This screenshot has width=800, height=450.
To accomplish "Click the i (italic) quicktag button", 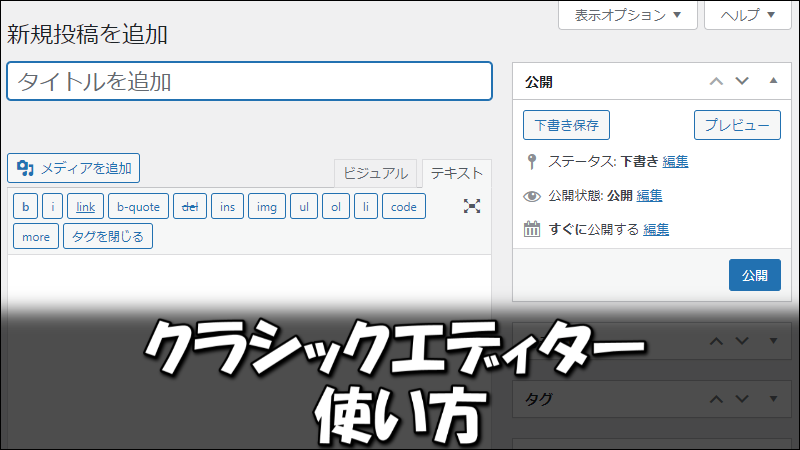I will [x=52, y=207].
